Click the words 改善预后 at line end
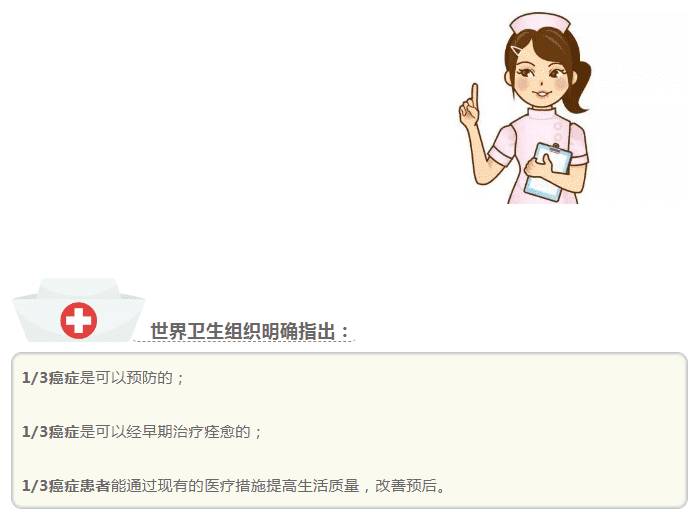Viewport: 699px width, 521px height. [x=406, y=485]
